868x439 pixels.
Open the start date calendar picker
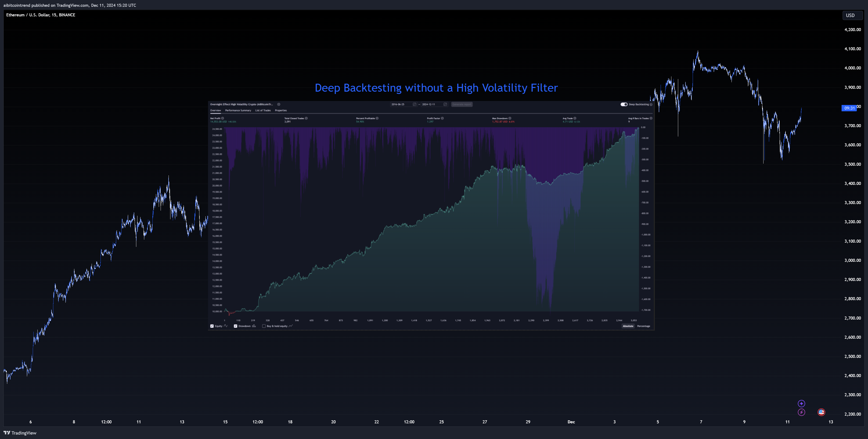click(414, 104)
